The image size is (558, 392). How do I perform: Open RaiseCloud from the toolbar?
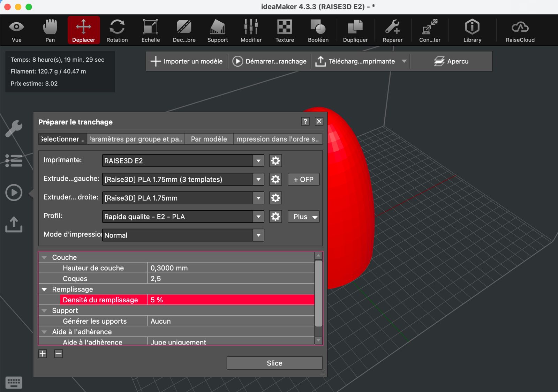520,30
